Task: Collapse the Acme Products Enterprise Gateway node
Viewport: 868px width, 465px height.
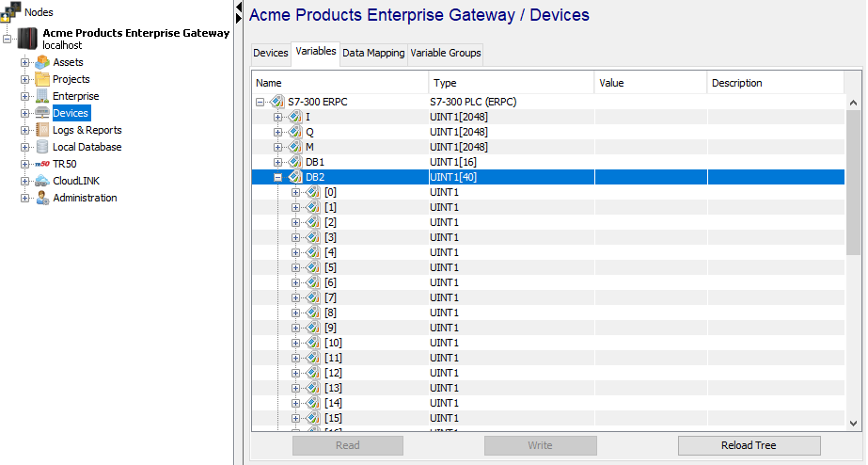Action: point(7,39)
